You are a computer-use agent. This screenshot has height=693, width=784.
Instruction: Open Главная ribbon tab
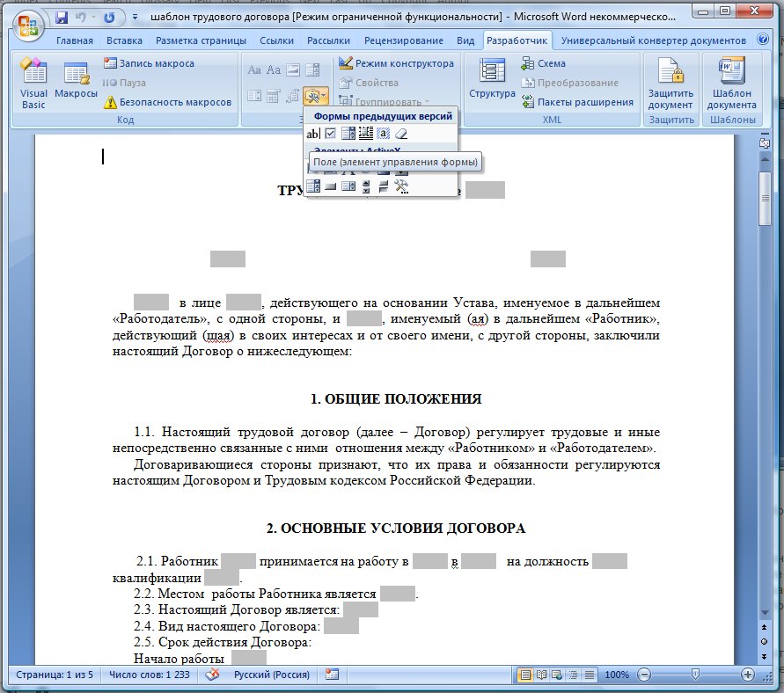(75, 40)
